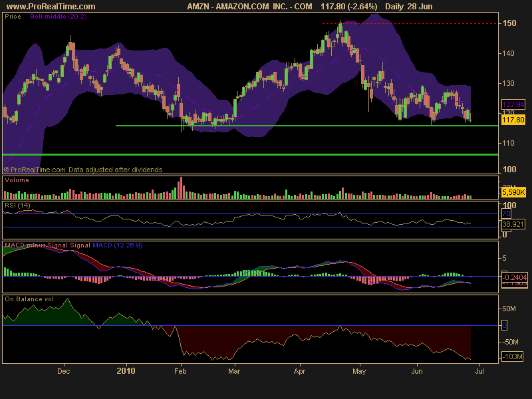Click the 130 price axis label
Screen dimensions: 532x399
tap(508, 83)
